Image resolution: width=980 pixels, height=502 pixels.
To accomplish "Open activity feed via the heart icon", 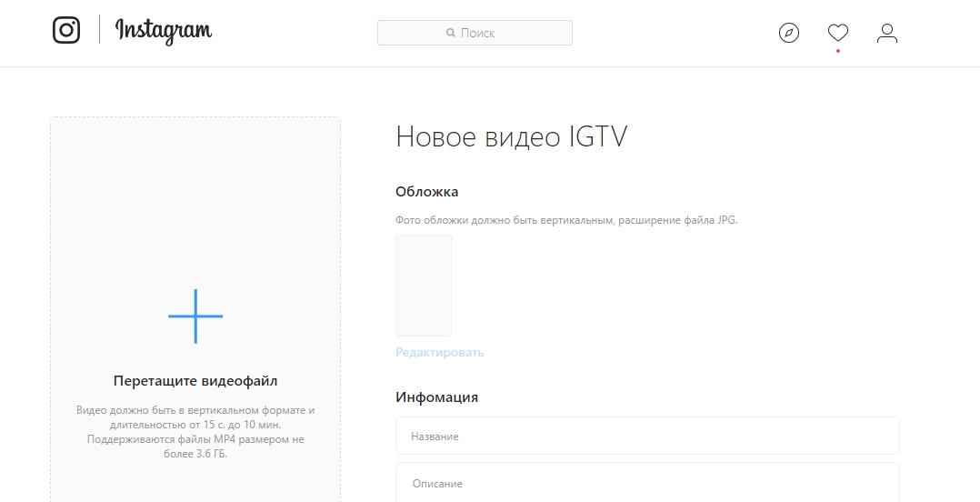I will [838, 34].
